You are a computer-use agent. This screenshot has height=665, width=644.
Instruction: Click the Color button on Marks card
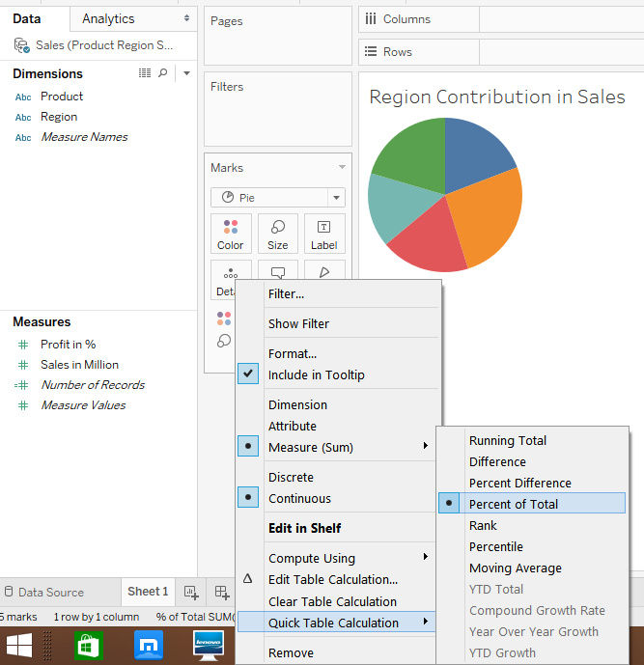click(231, 234)
